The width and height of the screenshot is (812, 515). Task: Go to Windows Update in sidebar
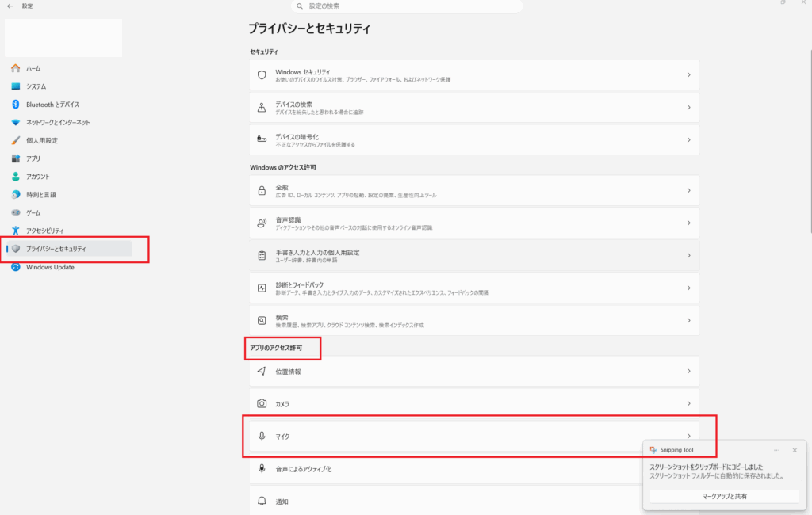click(50, 267)
